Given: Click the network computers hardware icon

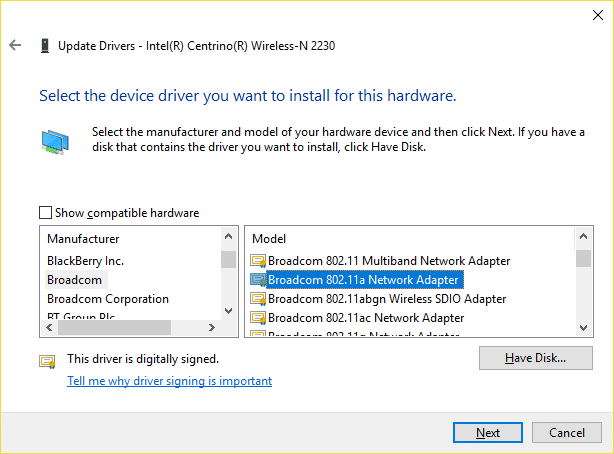Looking at the screenshot, I should click(x=55, y=142).
